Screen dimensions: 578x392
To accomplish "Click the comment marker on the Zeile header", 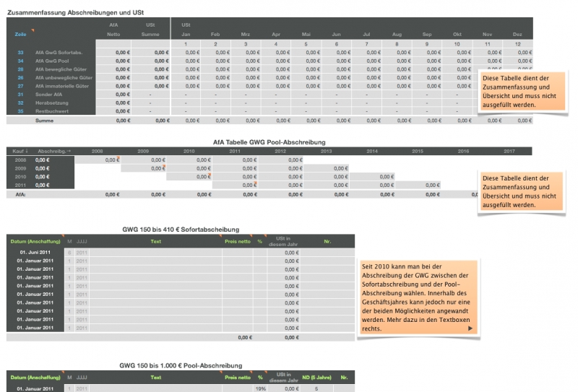I will [x=33, y=29].
